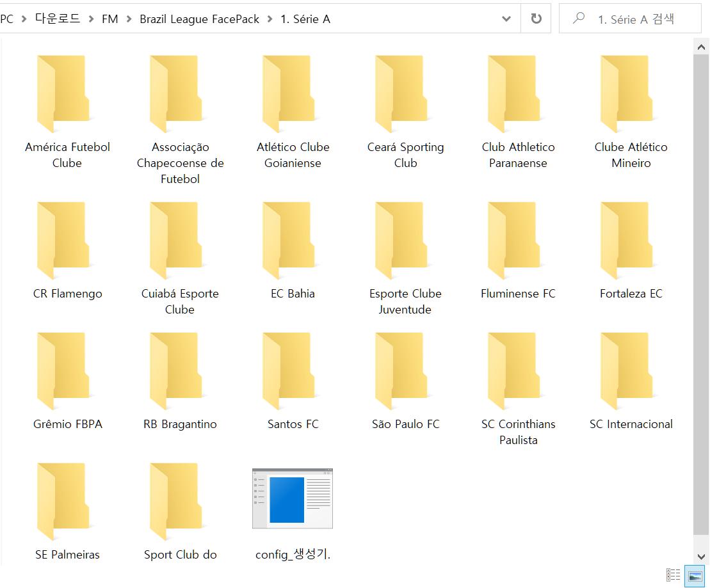Select the Ceará Sporting Club folder icon

click(401, 93)
